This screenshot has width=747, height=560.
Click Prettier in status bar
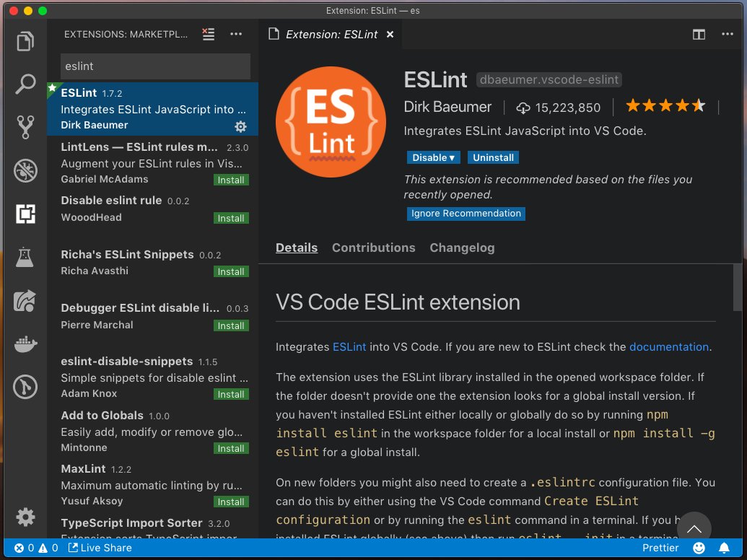(x=660, y=548)
